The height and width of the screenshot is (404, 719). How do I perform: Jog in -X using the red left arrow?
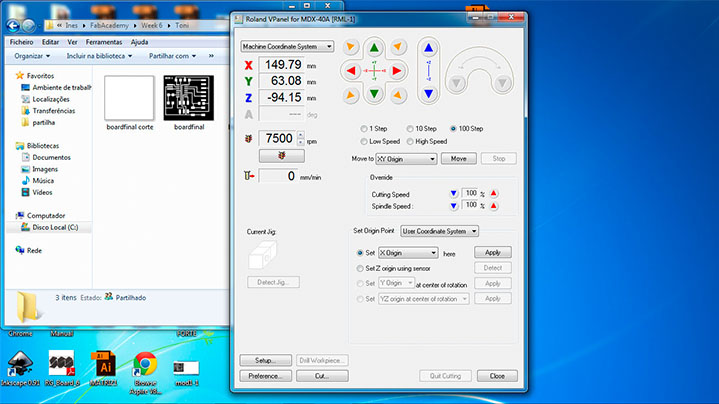(351, 71)
